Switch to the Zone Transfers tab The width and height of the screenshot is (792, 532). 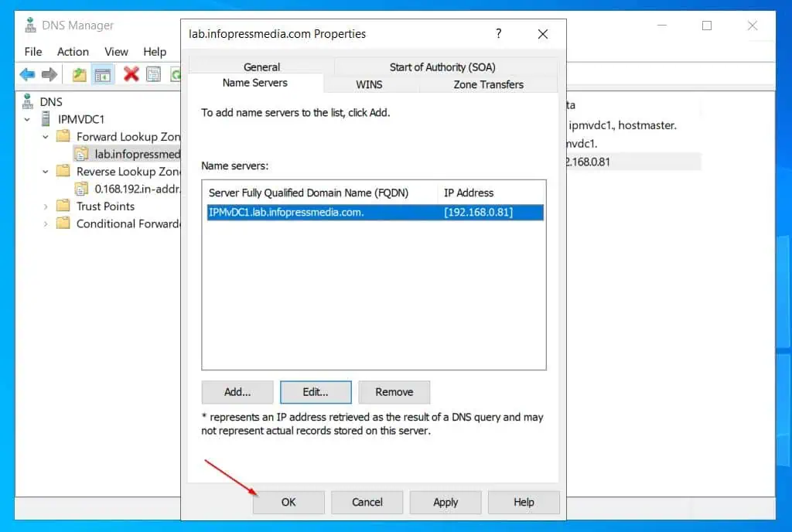tap(489, 84)
